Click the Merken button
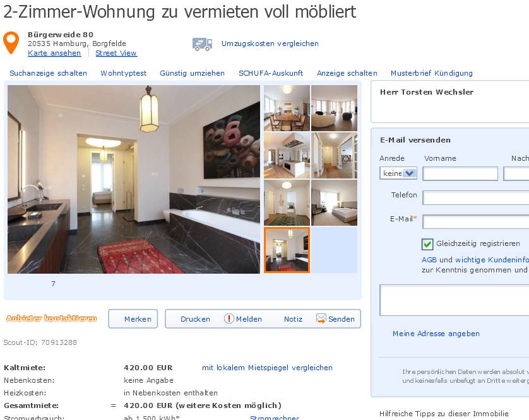The width and height of the screenshot is (529, 420). tap(133, 319)
